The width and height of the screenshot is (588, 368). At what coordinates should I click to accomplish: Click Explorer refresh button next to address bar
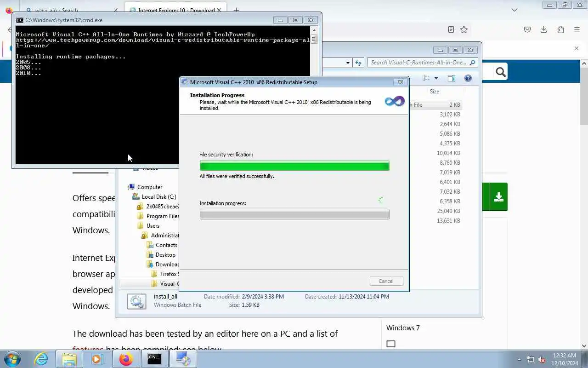(x=358, y=63)
